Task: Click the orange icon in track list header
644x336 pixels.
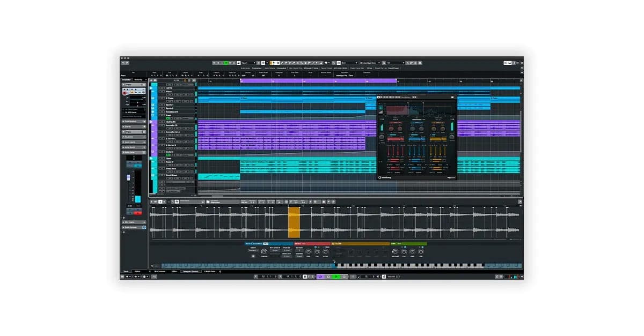Action: coord(185,80)
